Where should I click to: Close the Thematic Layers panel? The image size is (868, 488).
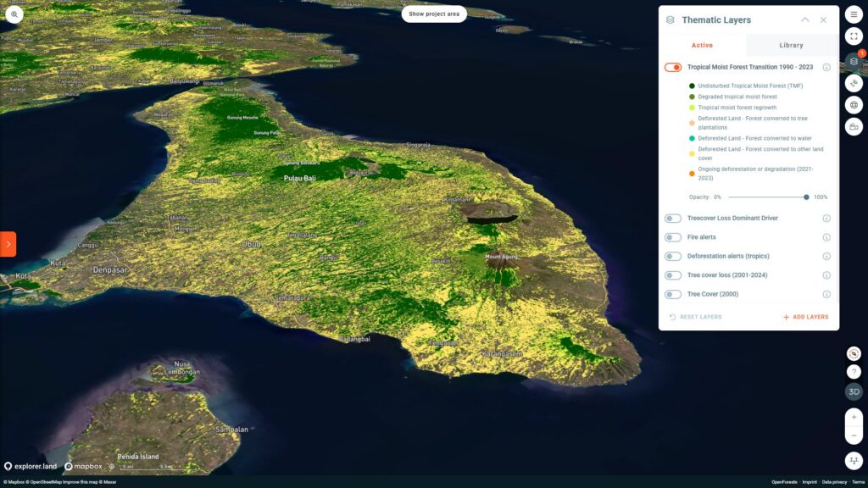click(x=823, y=20)
